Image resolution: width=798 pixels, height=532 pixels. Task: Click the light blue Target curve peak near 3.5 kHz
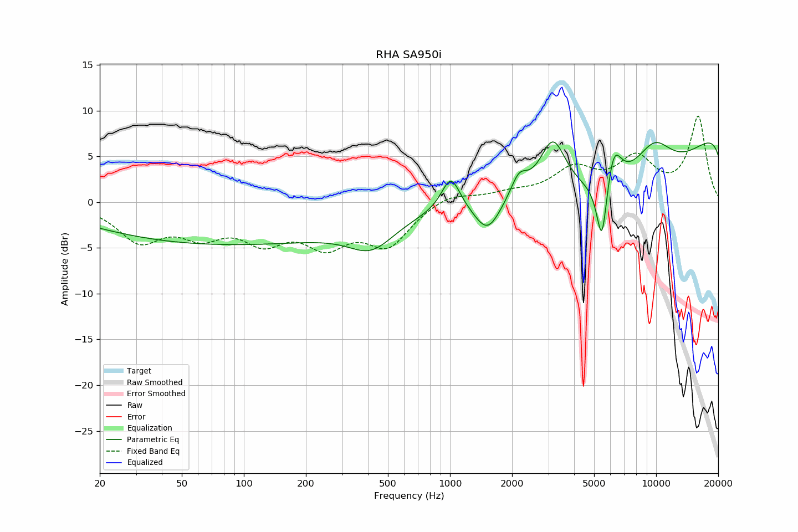[x=561, y=83]
